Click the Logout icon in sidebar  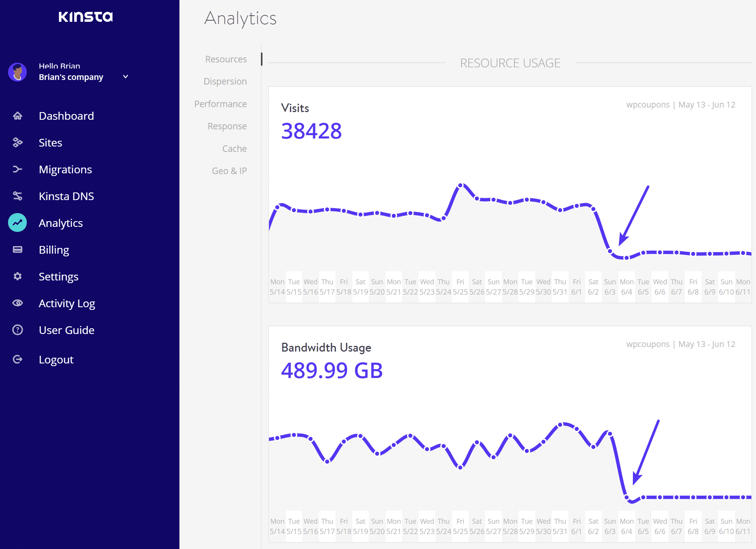pyautogui.click(x=18, y=359)
